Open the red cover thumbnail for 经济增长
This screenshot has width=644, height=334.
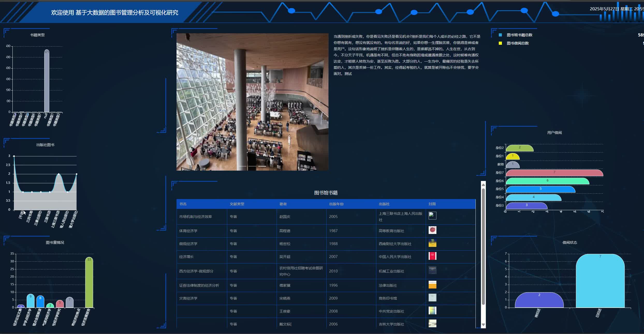432,256
